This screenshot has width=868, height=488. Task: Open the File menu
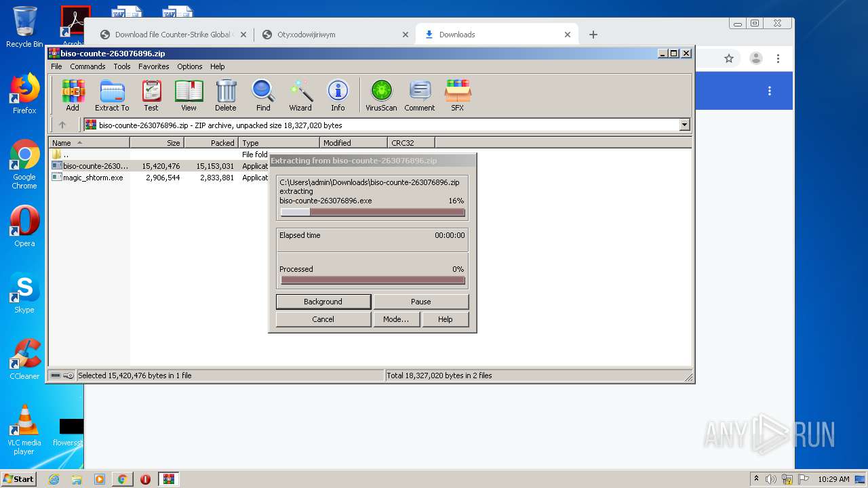56,66
